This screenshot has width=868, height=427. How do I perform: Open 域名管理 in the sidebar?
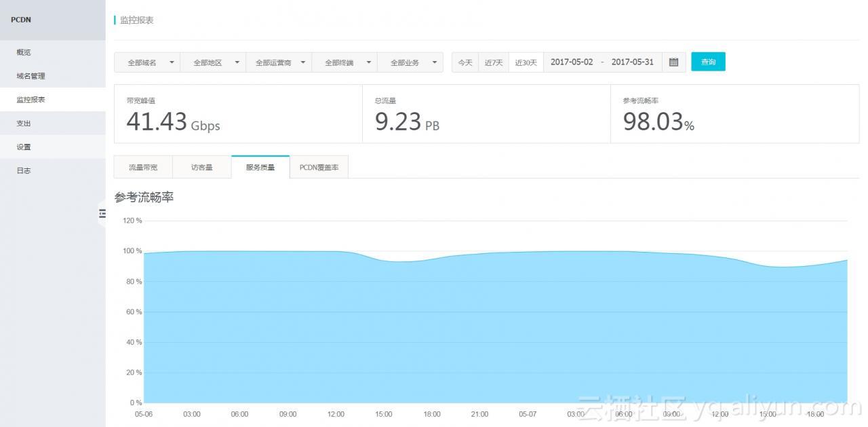pyautogui.click(x=31, y=76)
